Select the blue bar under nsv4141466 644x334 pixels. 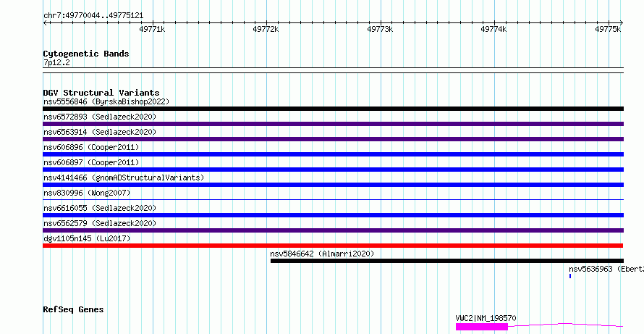point(333,185)
